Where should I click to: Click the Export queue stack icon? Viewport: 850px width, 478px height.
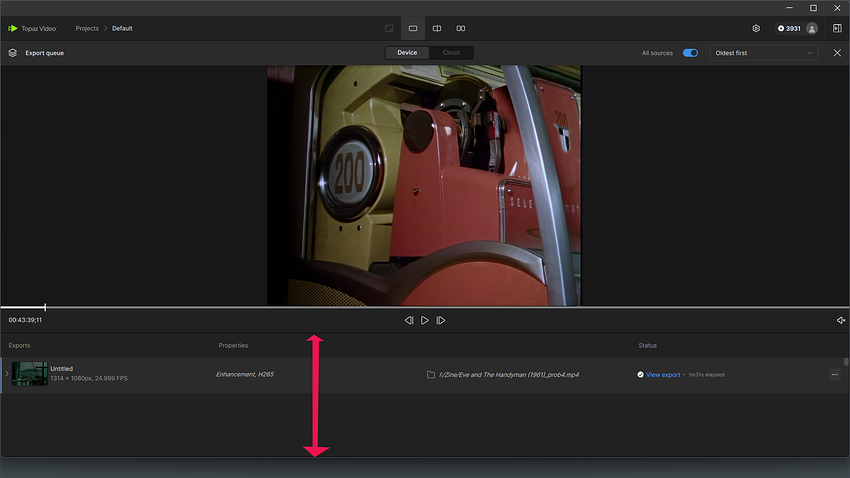coord(12,53)
